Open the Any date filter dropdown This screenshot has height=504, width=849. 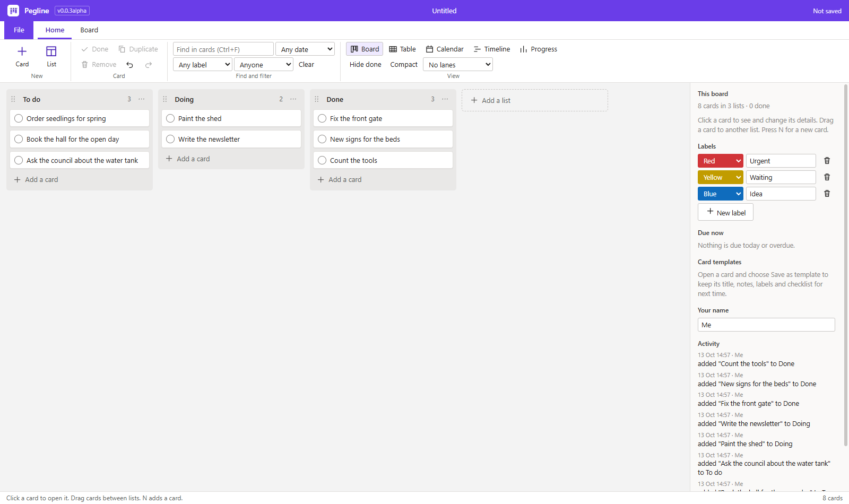[305, 49]
